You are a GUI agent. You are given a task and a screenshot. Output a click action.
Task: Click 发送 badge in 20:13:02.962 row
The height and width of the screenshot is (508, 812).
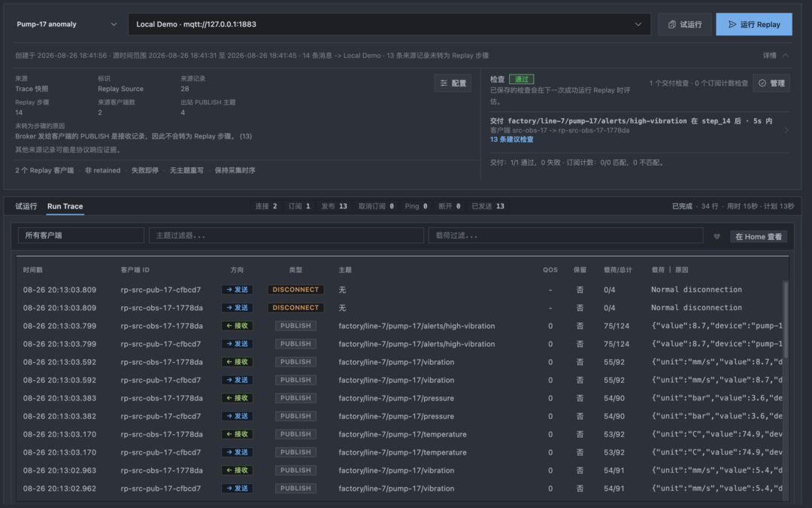[x=237, y=488]
